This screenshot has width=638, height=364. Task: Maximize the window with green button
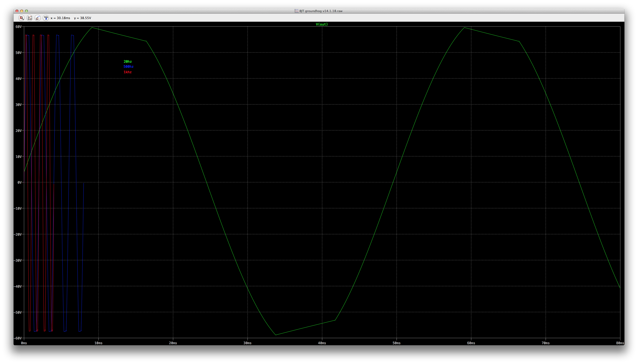[26, 11]
